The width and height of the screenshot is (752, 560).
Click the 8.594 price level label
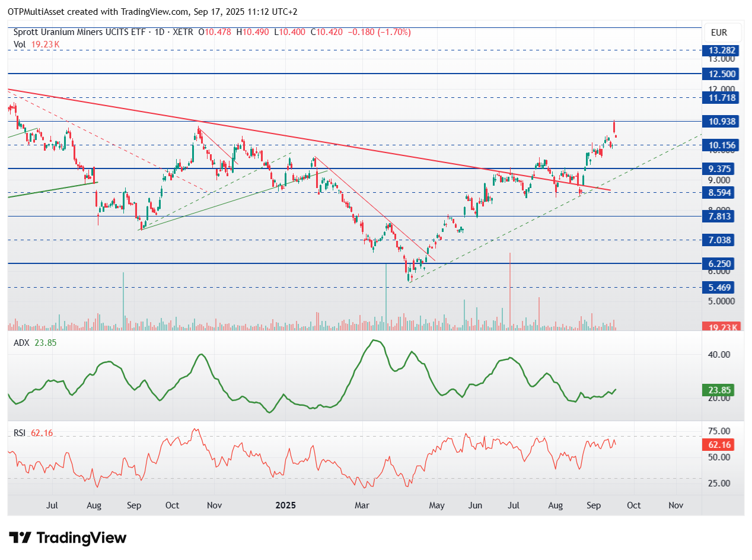coord(719,192)
